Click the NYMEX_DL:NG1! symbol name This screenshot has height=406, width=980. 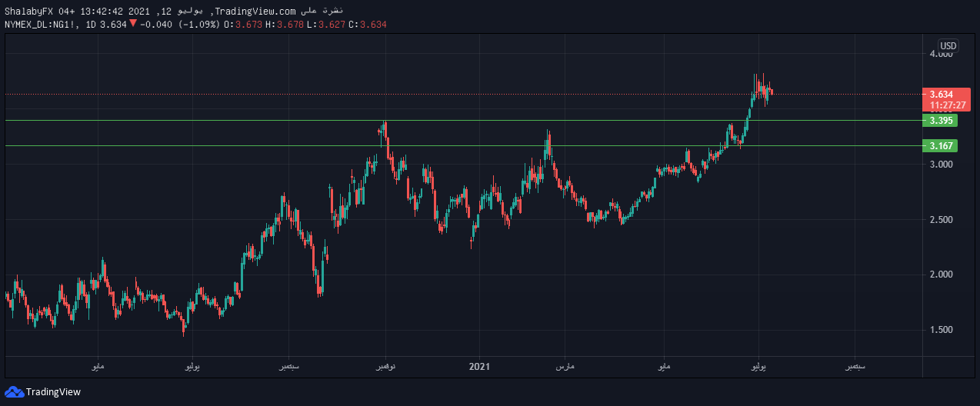click(40, 25)
